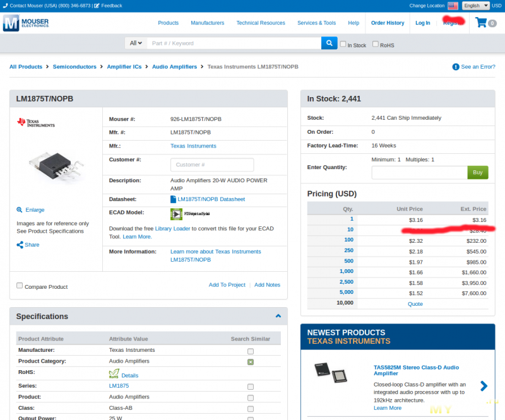Select quantity break 2,500

coord(347,282)
